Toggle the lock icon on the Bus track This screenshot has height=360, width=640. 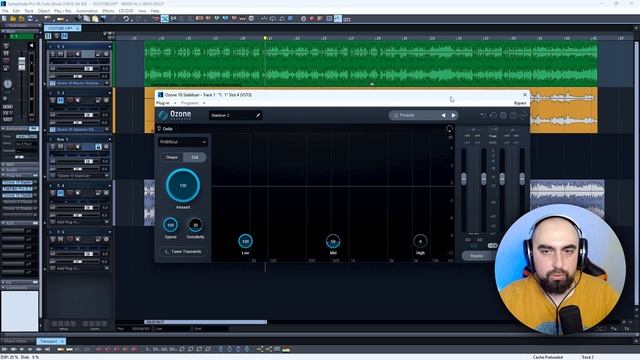coord(98,147)
